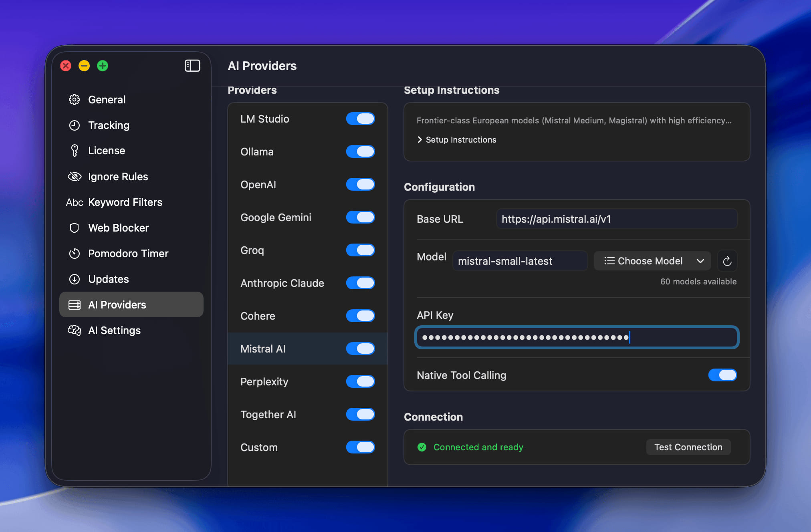This screenshot has height=532, width=811.
Task: Click the AI Settings brain icon
Action: tap(75, 330)
